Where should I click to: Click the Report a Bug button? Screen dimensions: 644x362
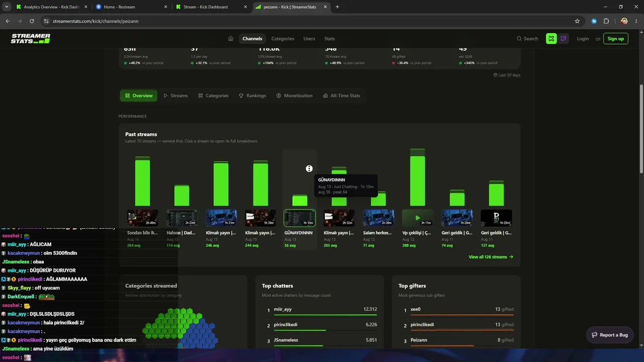[x=610, y=335]
